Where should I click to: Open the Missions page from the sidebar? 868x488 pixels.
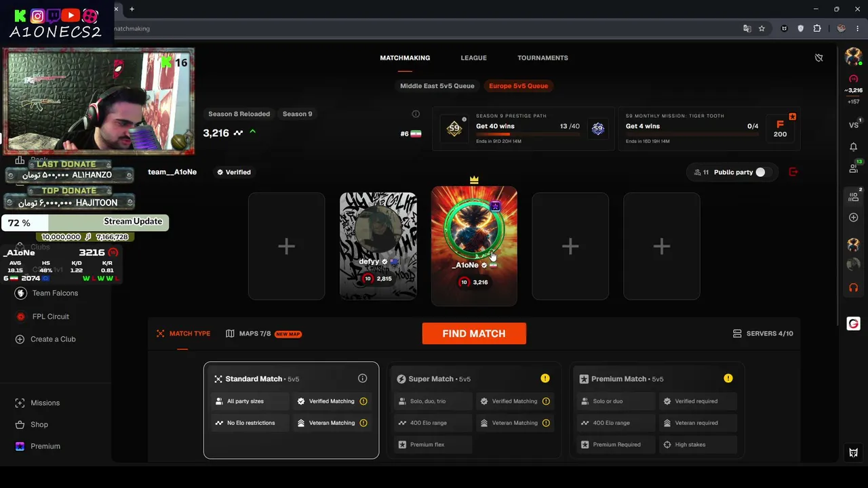[x=45, y=403]
